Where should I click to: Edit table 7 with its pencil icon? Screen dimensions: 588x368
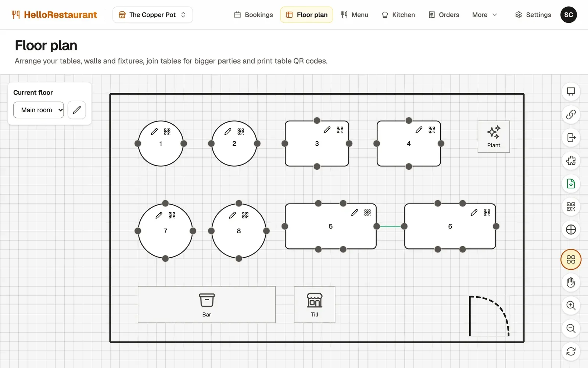click(x=159, y=215)
